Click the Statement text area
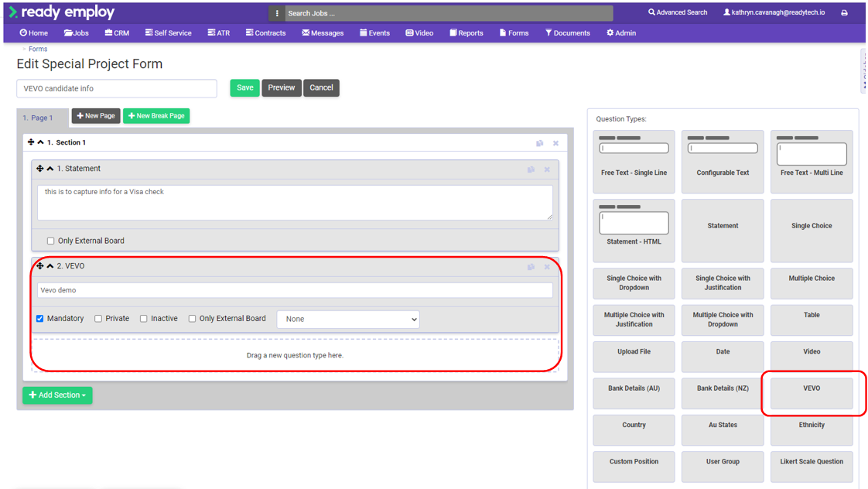Screen dimensions: 868x489 (295, 202)
